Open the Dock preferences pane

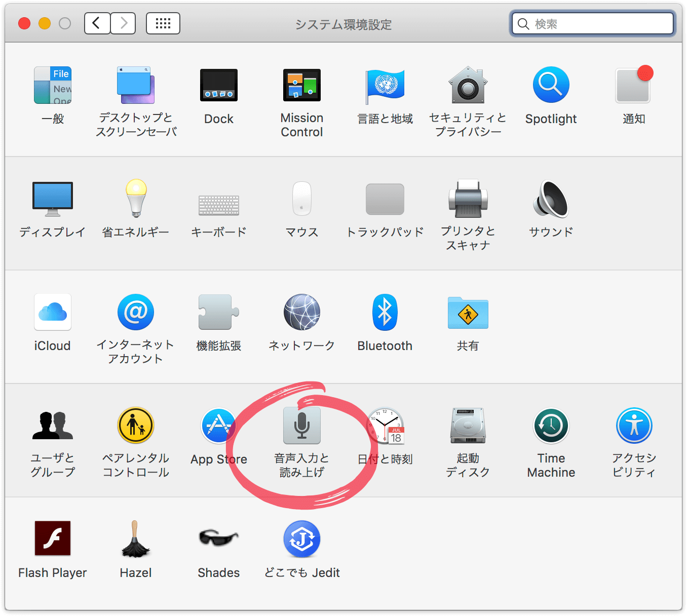[219, 85]
